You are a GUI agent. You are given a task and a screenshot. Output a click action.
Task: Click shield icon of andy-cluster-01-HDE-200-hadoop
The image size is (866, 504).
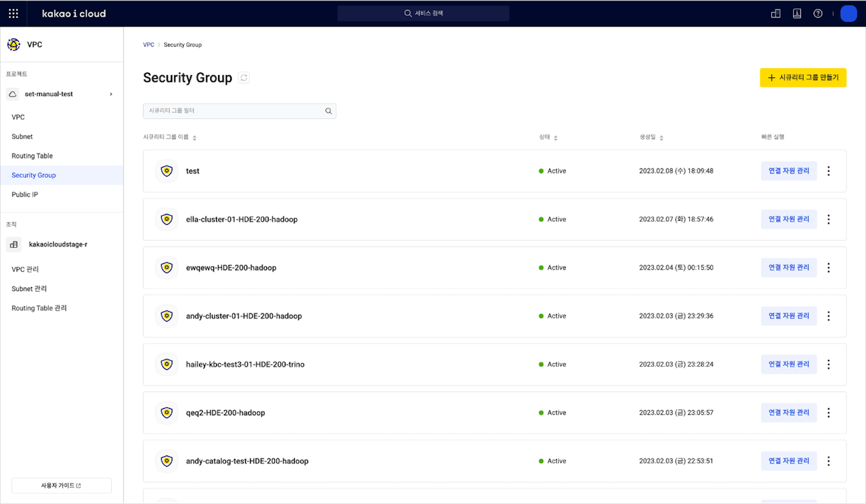[x=167, y=316]
